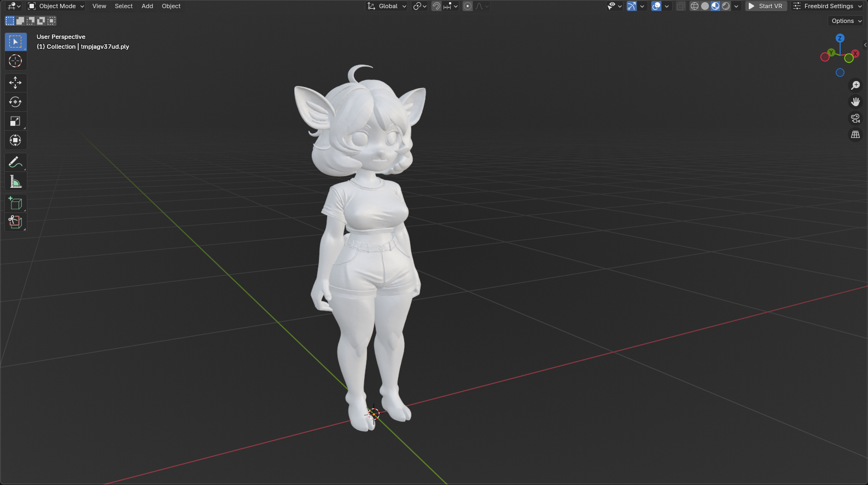The image size is (868, 485).
Task: Click the 3D cursor at character's feet
Action: [374, 414]
